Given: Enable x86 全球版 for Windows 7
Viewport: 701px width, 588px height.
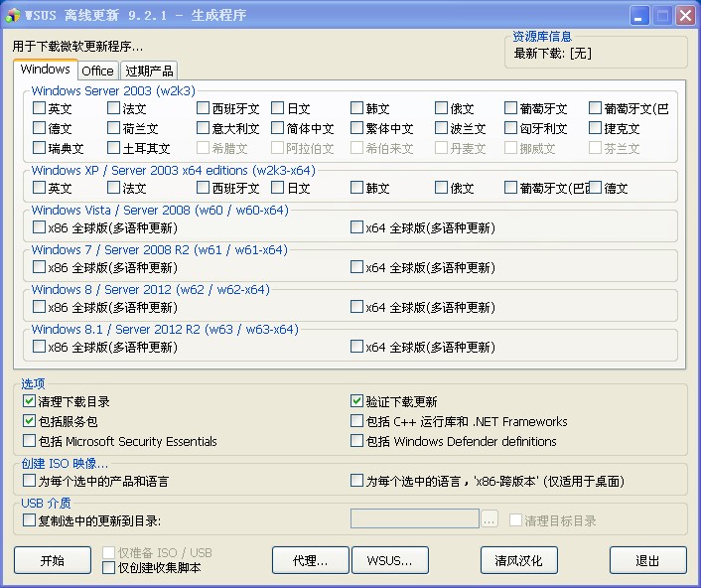Looking at the screenshot, I should coord(40,267).
